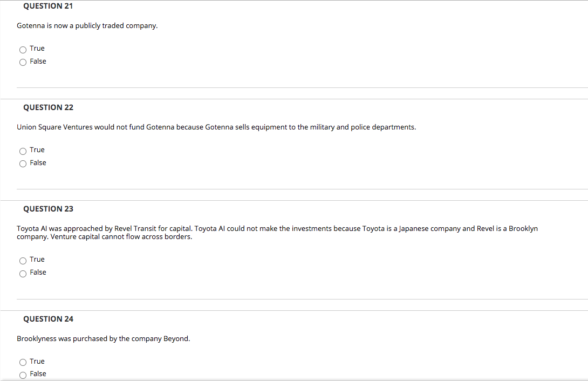Click the Brooklyness purchased by Beyond statement
The width and height of the screenshot is (588, 381).
103,338
